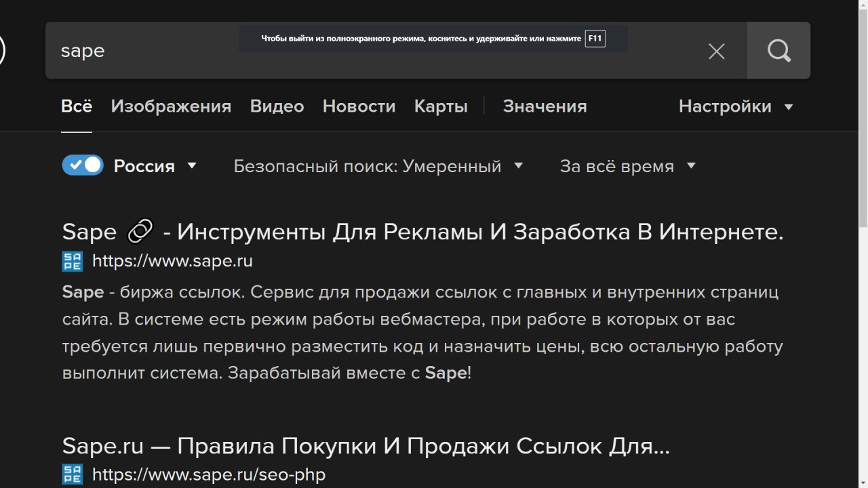This screenshot has height=488, width=868.
Task: Open the Sape Инструменты Для Рекламы result title
Action: [422, 232]
